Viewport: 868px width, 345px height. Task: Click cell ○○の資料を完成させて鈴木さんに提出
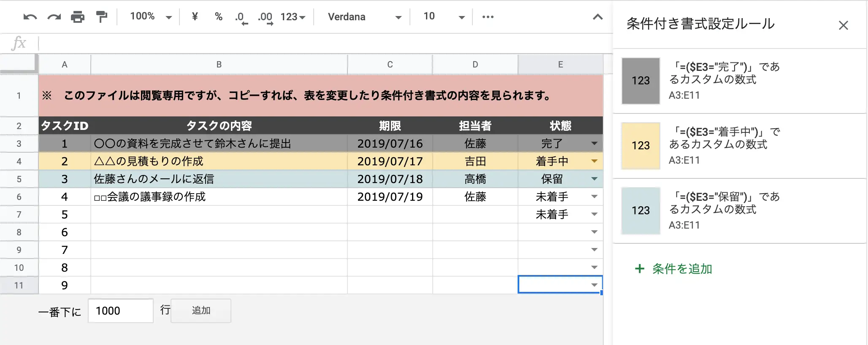pyautogui.click(x=219, y=144)
